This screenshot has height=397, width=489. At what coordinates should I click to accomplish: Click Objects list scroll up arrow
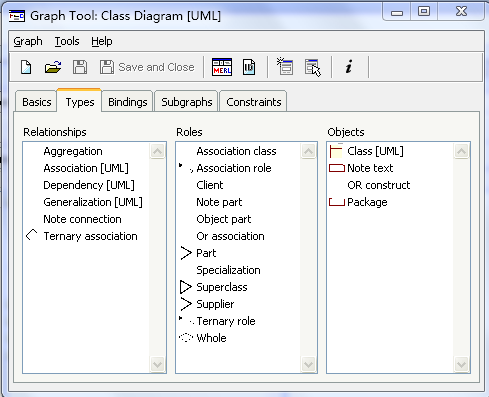(461, 151)
